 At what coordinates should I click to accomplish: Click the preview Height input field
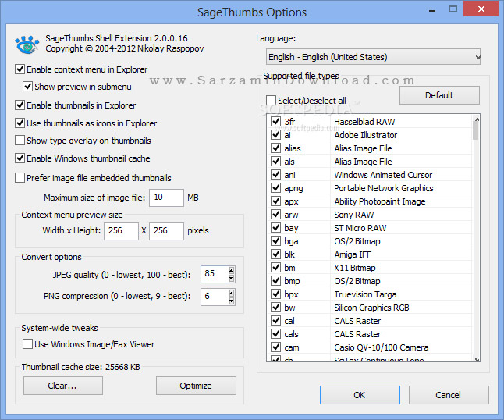[166, 231]
